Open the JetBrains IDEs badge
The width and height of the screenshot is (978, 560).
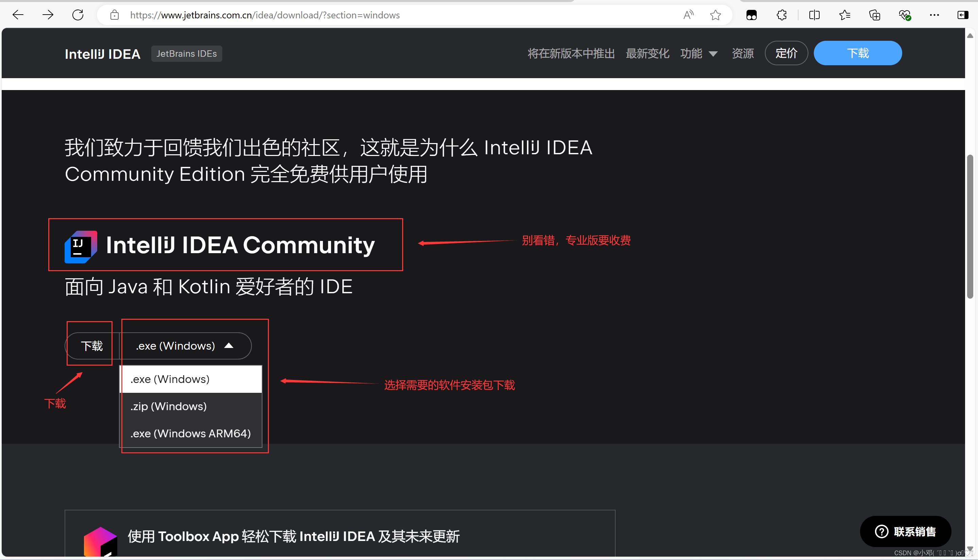tap(187, 53)
